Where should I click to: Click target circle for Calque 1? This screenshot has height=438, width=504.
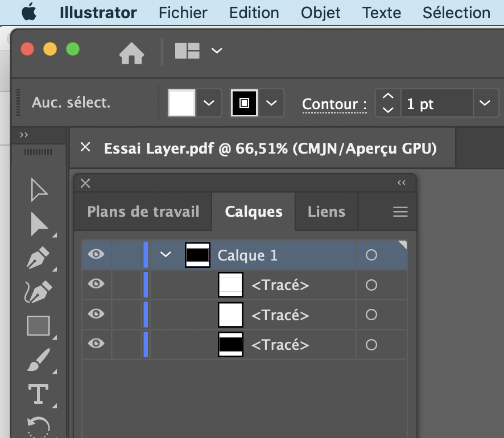(x=371, y=255)
